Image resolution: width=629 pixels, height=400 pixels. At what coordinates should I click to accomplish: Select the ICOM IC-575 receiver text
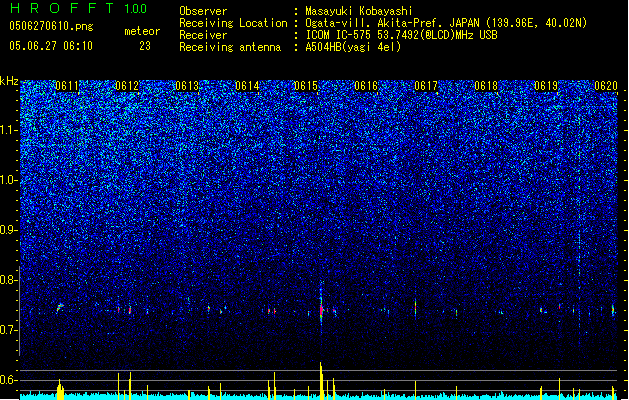pos(402,35)
